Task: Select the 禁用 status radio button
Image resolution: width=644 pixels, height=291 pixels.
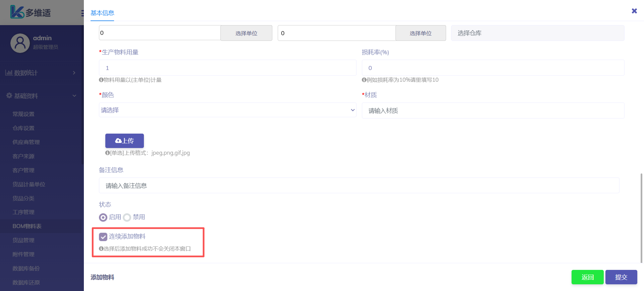Action: pyautogui.click(x=127, y=217)
